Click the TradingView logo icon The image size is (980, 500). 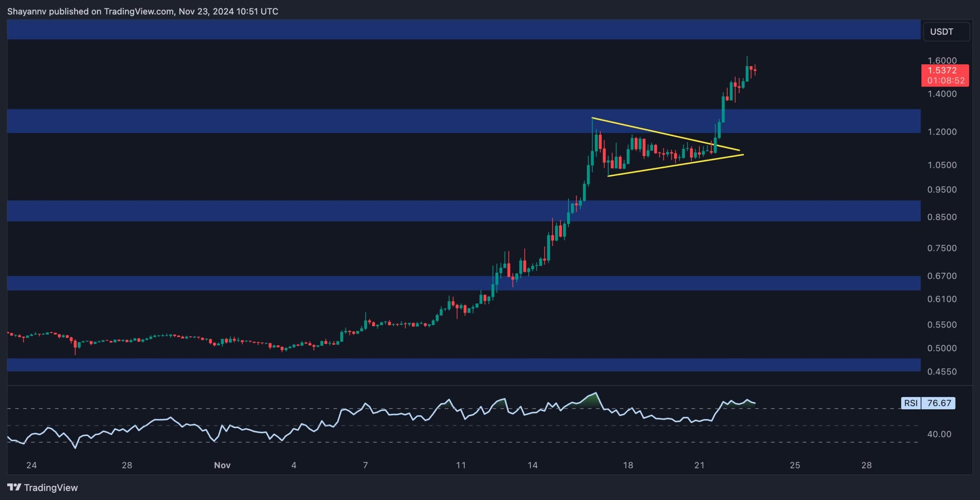tap(14, 487)
